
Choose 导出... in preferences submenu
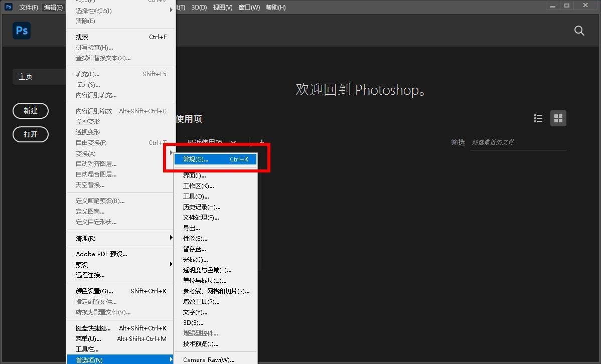(215, 228)
